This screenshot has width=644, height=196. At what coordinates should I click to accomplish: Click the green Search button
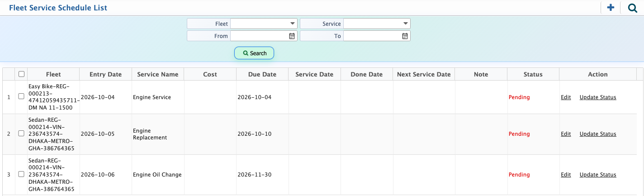pyautogui.click(x=254, y=53)
